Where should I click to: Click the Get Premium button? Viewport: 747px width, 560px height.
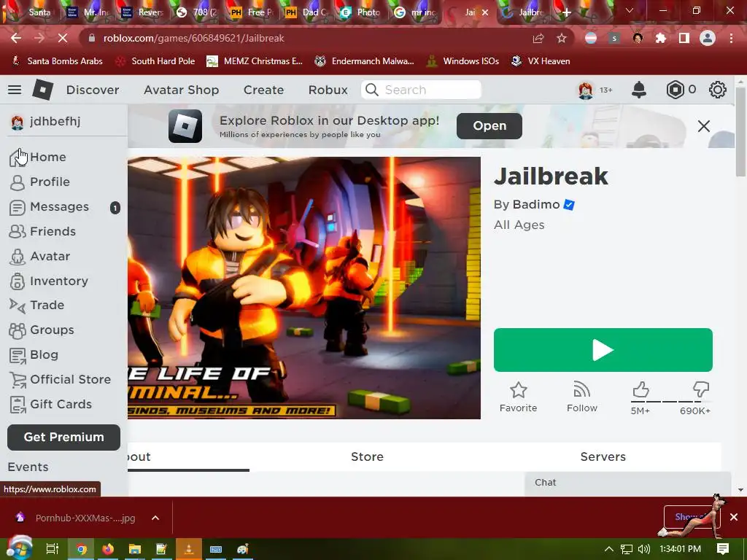pyautogui.click(x=64, y=437)
